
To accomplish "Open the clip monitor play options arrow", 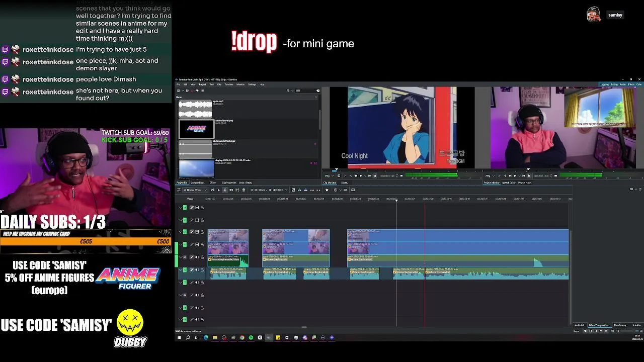I will click(x=365, y=175).
